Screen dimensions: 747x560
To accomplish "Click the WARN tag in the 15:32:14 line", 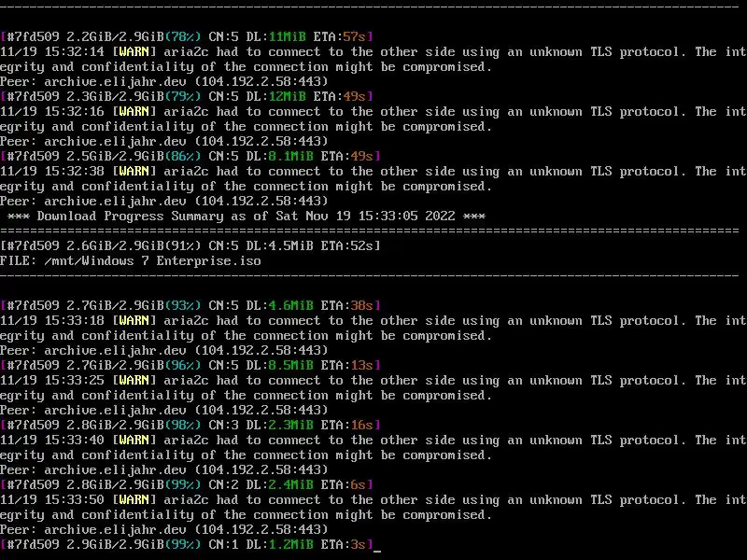I will coord(134,51).
